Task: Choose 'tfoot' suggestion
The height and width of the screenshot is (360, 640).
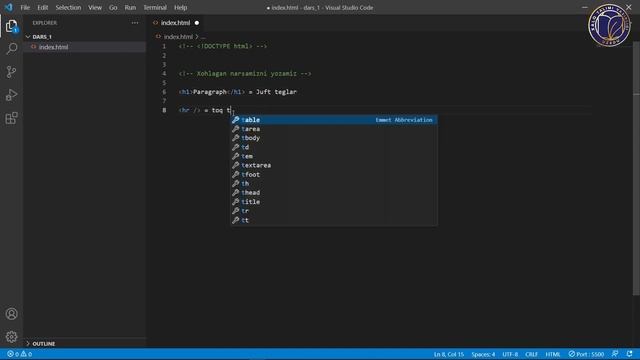Action: (334, 174)
